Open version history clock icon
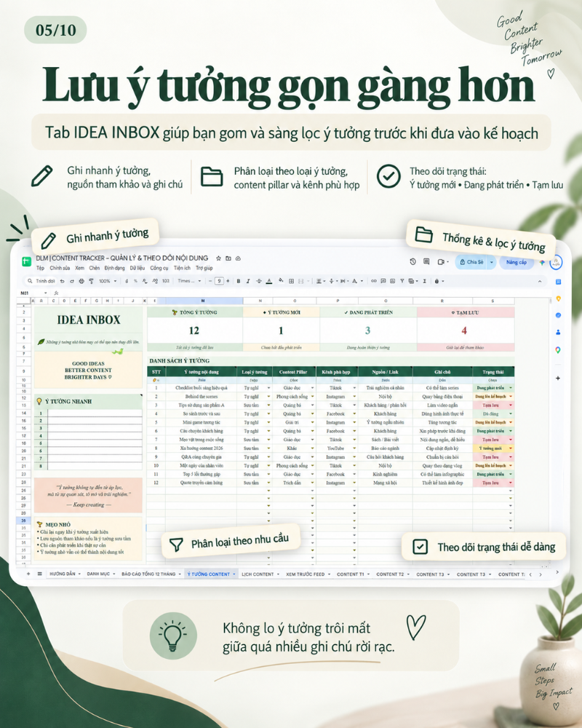 pyautogui.click(x=412, y=261)
